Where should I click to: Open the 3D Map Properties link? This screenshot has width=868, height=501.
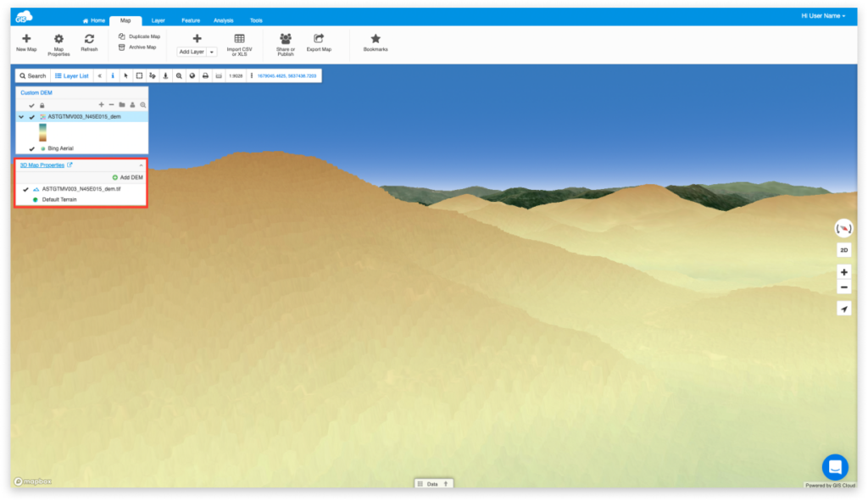43,164
